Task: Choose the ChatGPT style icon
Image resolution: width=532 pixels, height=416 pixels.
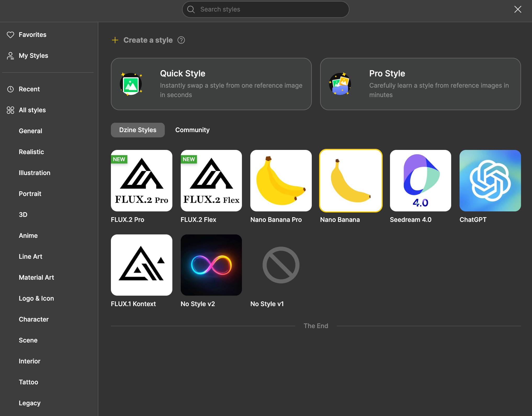Action: (x=490, y=181)
